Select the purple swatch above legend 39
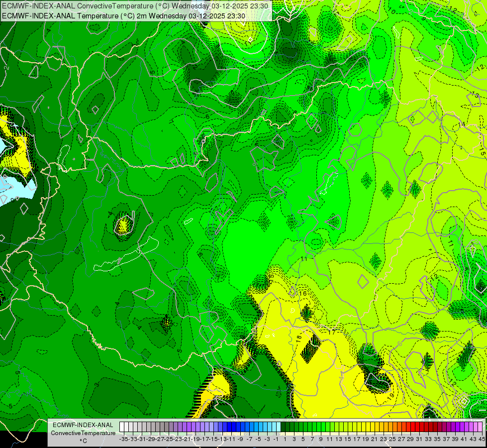 pyautogui.click(x=453, y=427)
